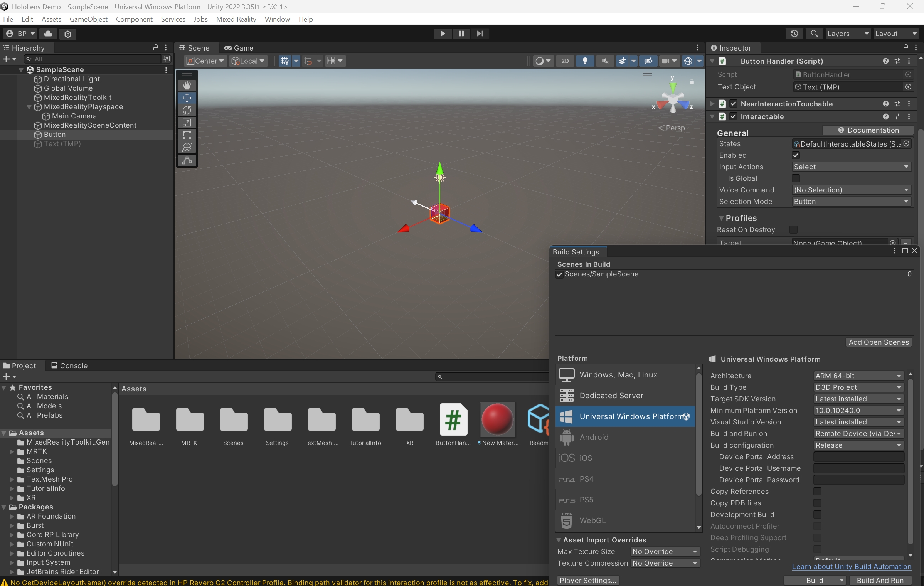Screen dimensions: 924x586
Task: Click the Play button
Action: click(443, 34)
